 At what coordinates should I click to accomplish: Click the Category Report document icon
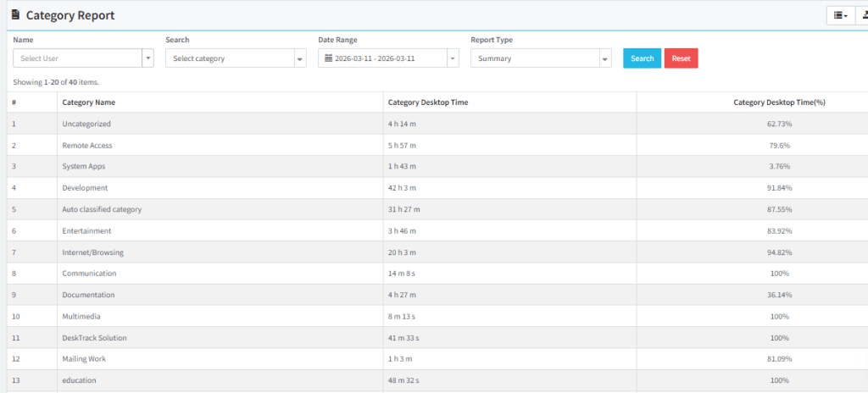click(x=15, y=15)
